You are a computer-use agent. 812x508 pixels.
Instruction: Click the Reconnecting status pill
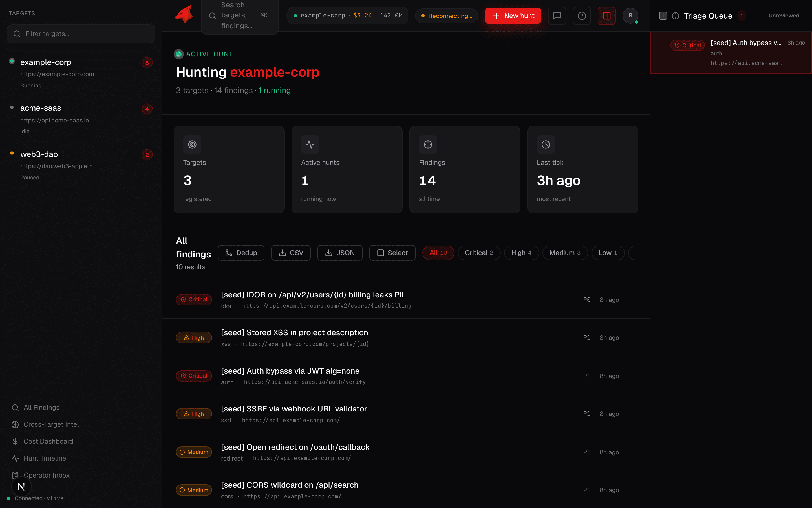tap(447, 16)
